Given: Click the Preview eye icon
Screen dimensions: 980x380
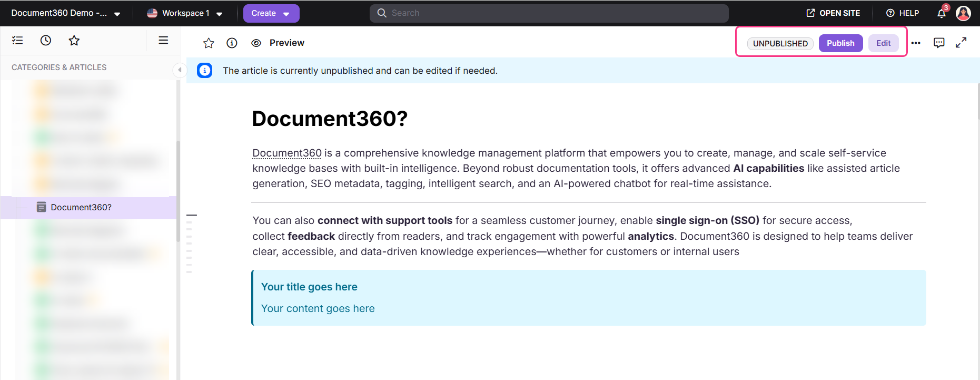Looking at the screenshot, I should (x=256, y=43).
